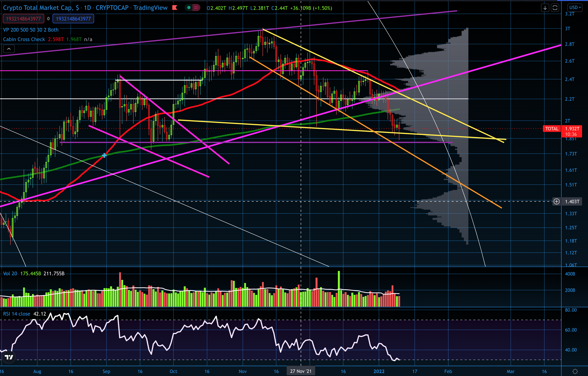The image size is (588, 376).
Task: Select the VP 200 500 volume profile legend
Action: coord(31,30)
